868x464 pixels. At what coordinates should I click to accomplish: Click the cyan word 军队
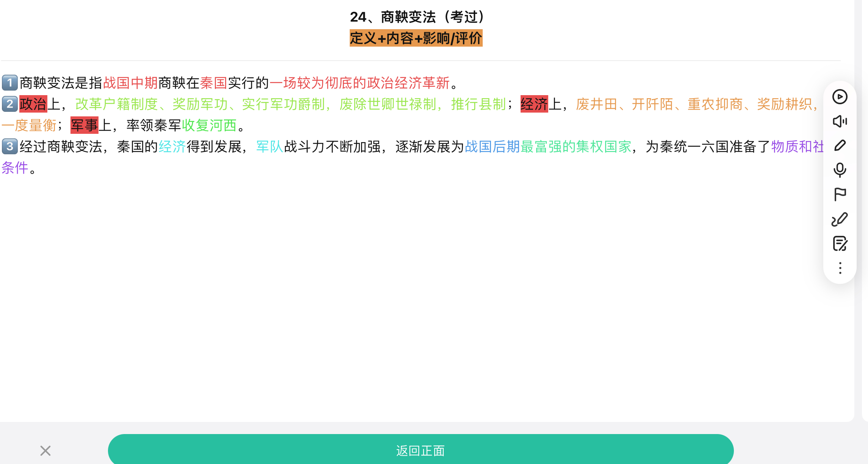(270, 146)
